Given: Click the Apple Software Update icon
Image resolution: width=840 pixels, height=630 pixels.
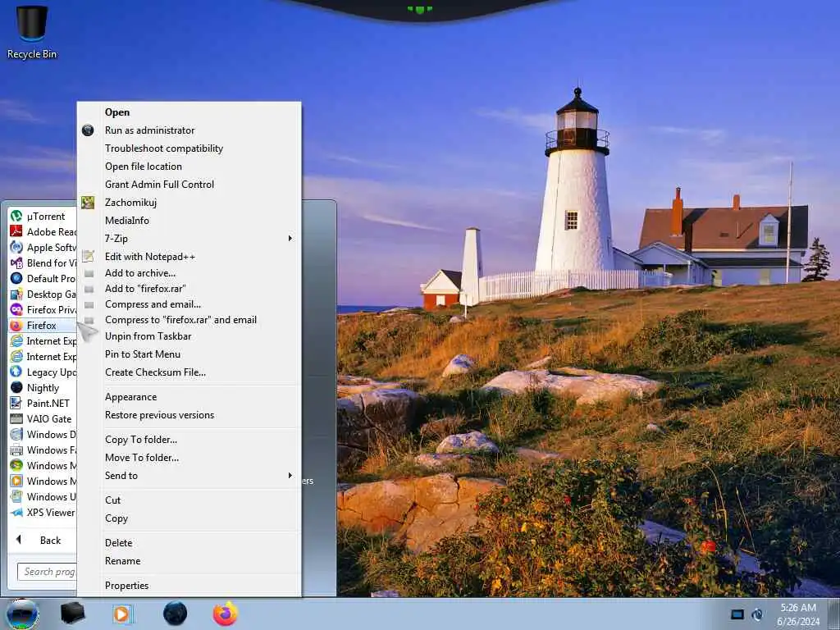Looking at the screenshot, I should pyautogui.click(x=16, y=248).
